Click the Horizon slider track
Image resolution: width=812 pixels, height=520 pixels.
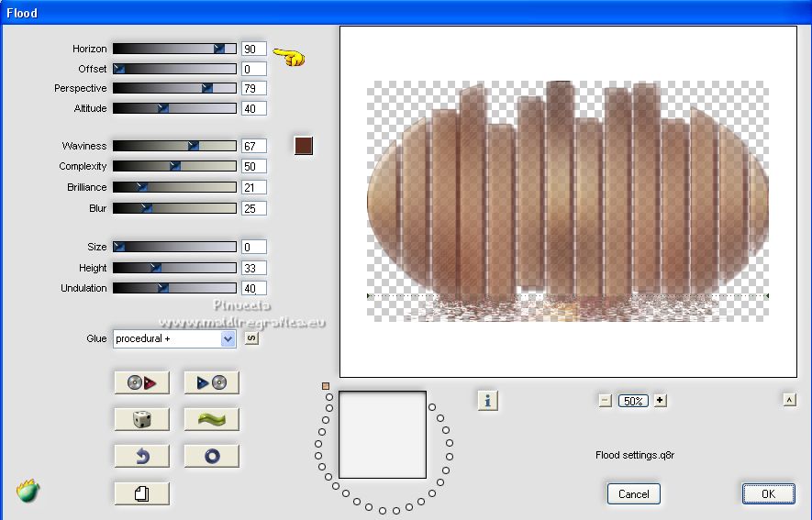pos(174,49)
